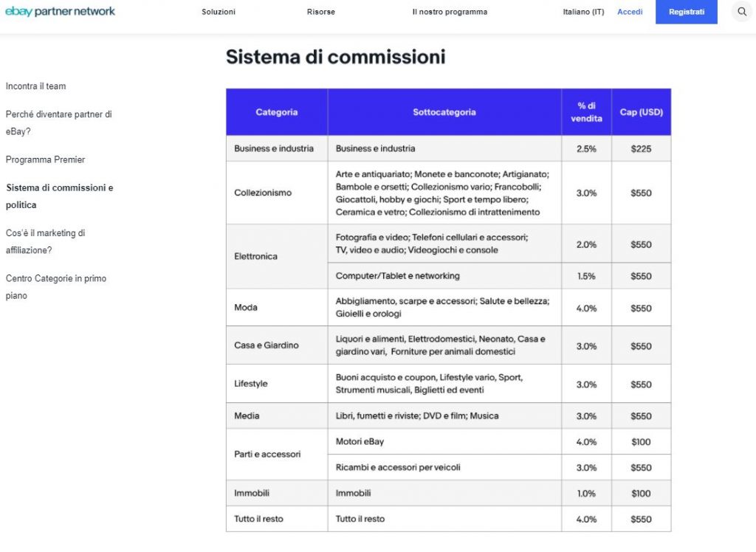Viewport: 756px width, 552px height.
Task: Click the $225 cap cell
Action: pos(642,148)
